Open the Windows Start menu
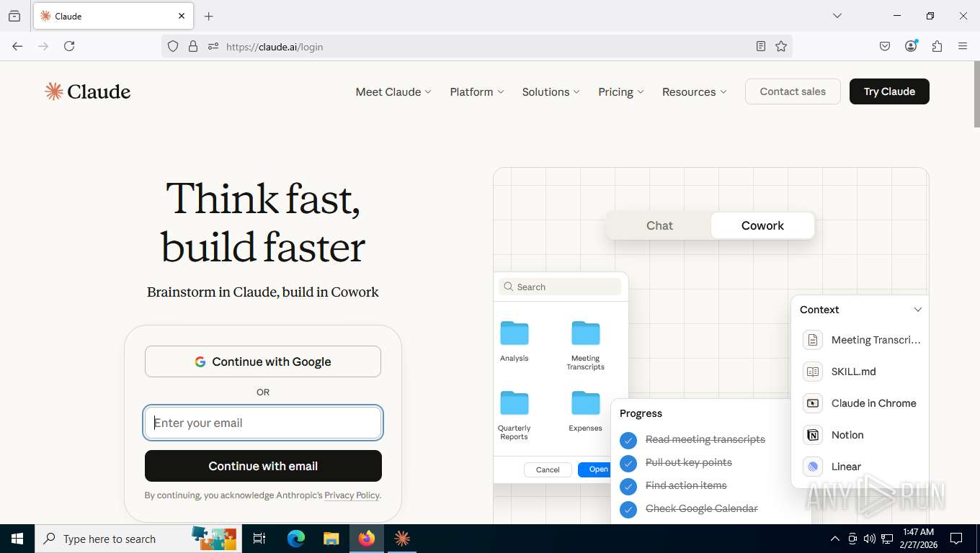 17,539
